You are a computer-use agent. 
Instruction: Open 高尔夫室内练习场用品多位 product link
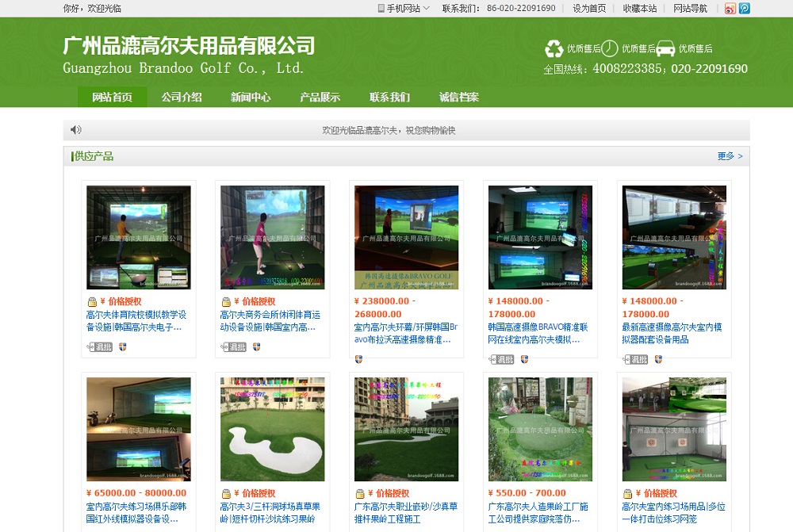[x=674, y=513]
